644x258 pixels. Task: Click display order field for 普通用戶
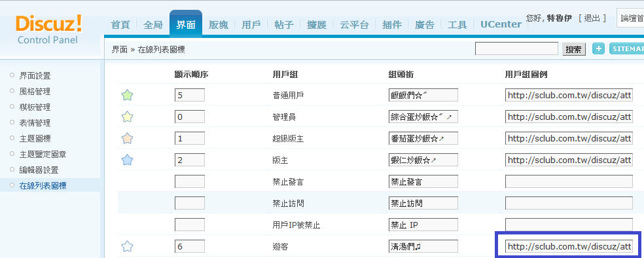[189, 96]
